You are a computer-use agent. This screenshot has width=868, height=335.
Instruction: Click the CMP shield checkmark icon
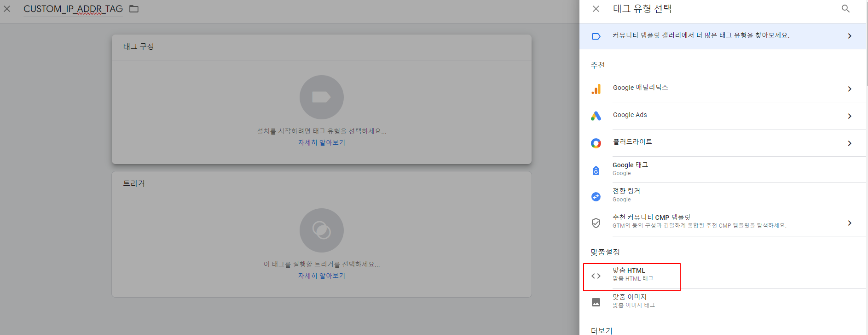click(x=596, y=223)
